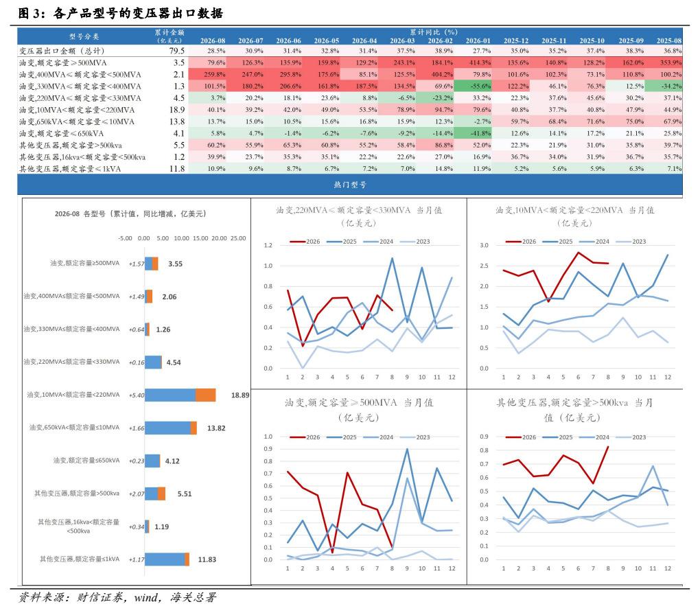
Task: Click the '变压器出口金额（总计）' row label
Action: pos(62,51)
